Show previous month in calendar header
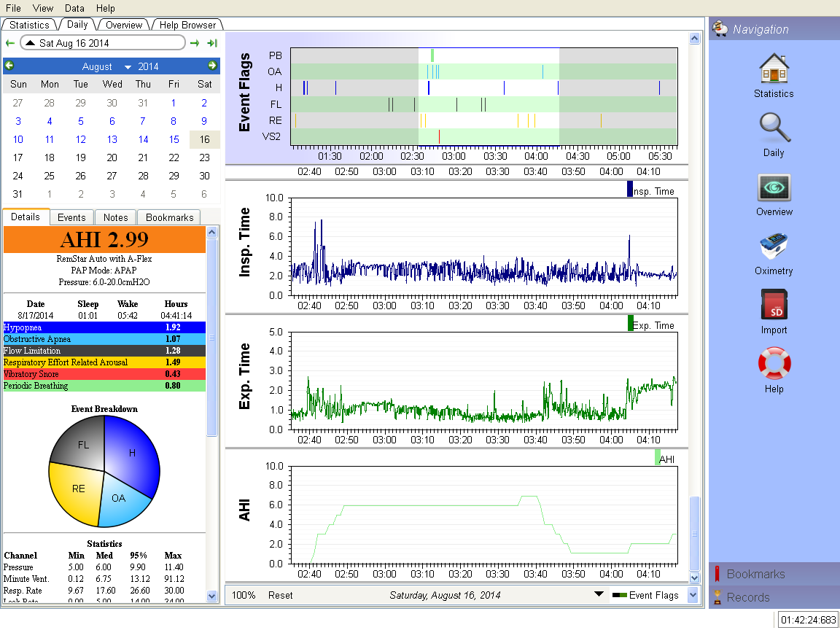 tap(9, 66)
